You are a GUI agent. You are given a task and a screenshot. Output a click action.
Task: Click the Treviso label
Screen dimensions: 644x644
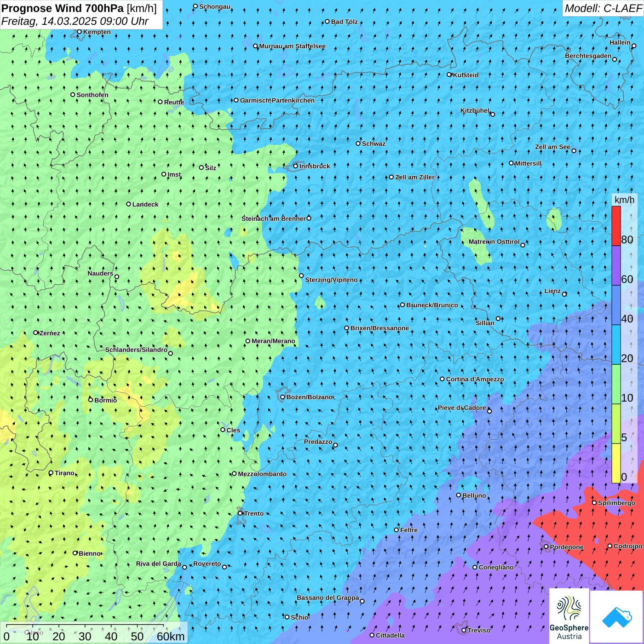coord(479,630)
